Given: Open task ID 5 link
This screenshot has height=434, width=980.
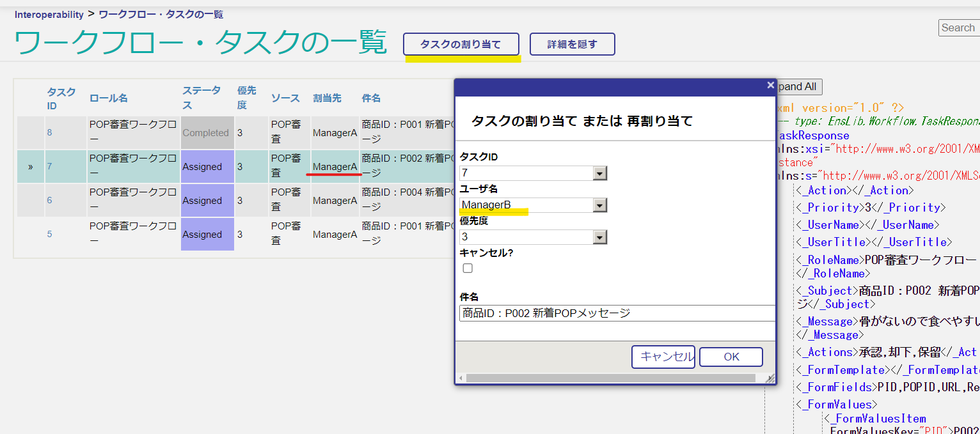Looking at the screenshot, I should tap(50, 235).
